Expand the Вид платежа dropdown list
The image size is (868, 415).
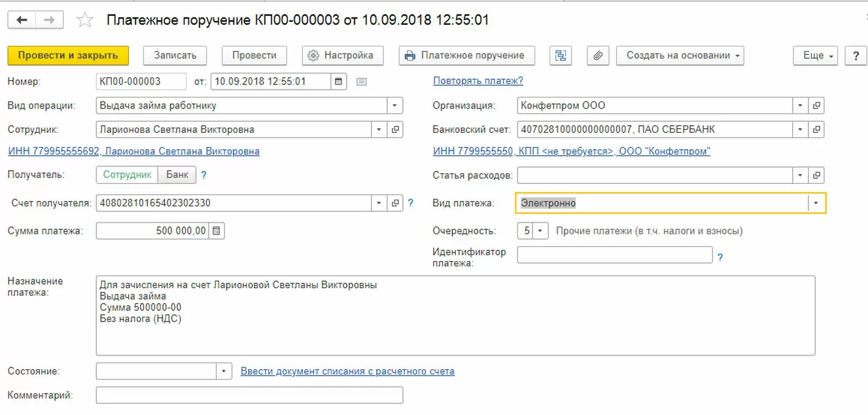click(816, 203)
